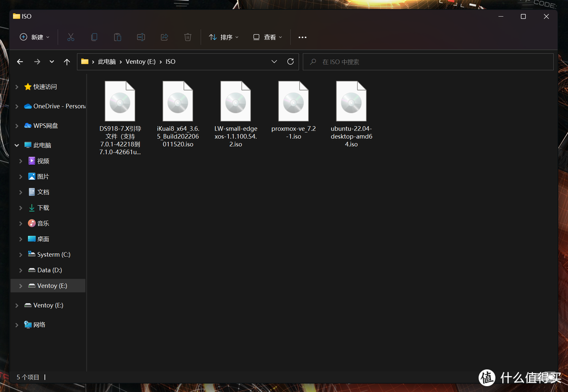This screenshot has width=568, height=392.
Task: Open the 新建 (New) dropdown
Action: [35, 37]
